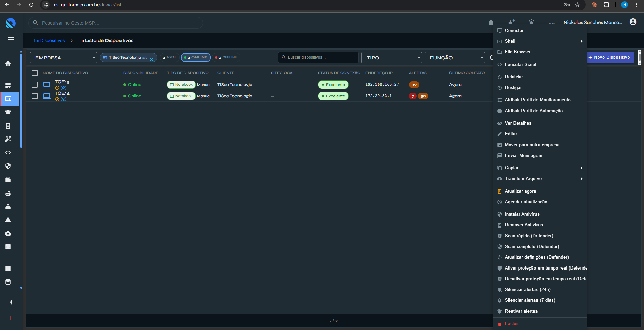Image resolution: width=644 pixels, height=330 pixels.
Task: Check the box for device TCE14
Action: 35,96
